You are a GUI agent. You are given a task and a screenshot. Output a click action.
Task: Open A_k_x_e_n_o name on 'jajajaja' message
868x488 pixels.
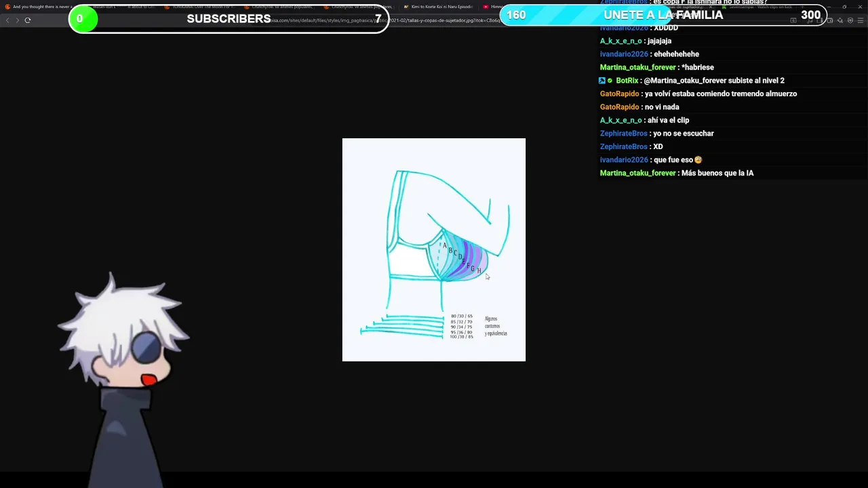(x=620, y=41)
